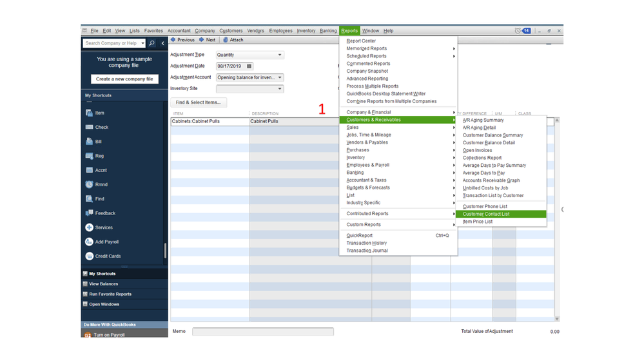Open the Add Payroll shortcut icon
The height and width of the screenshot is (362, 644).
[89, 242]
